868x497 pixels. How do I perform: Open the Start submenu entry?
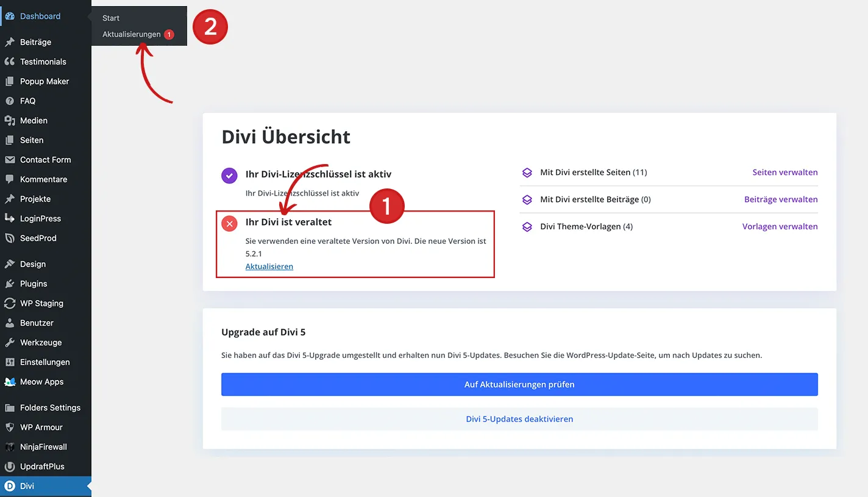tap(110, 18)
